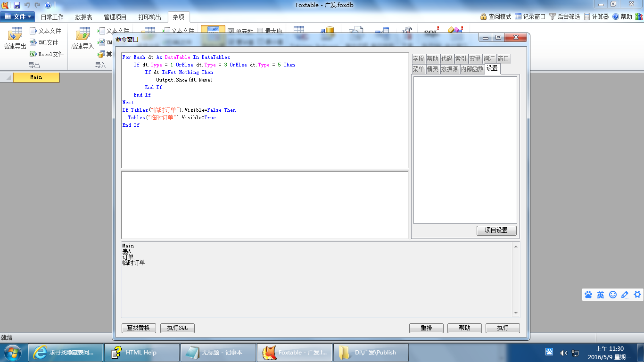Click the Save icon in quick access toolbar
644x362 pixels.
click(x=17, y=5)
